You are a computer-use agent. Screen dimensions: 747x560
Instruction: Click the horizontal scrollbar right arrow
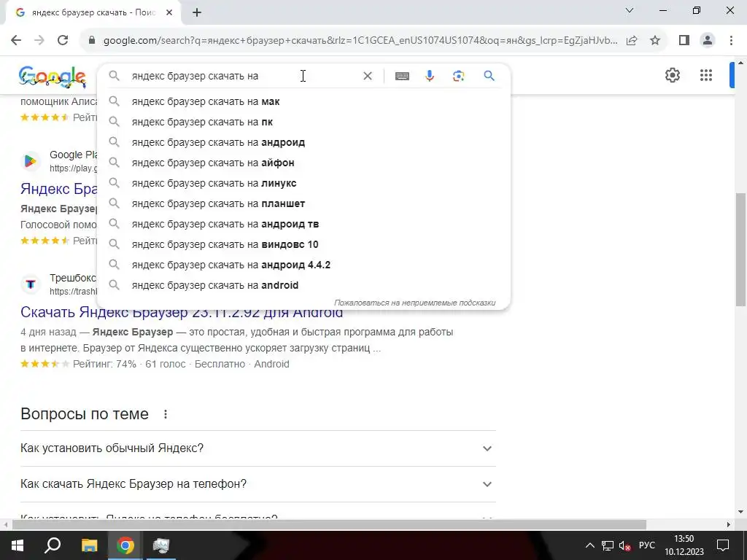click(729, 525)
